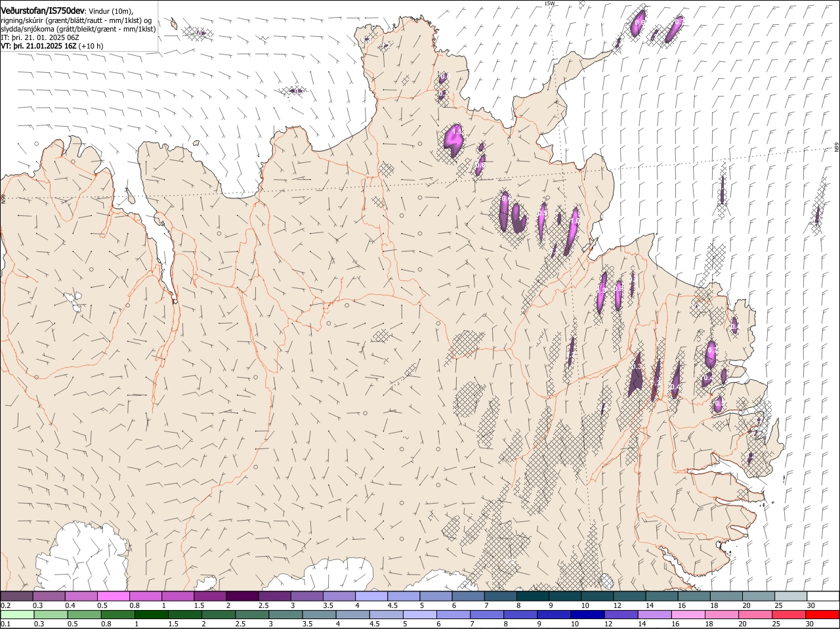Viewport: 840px width, 629px height.
Task: Click the dark mauve swatch above the 0.2 label in the snow legend
Action: pos(16,596)
